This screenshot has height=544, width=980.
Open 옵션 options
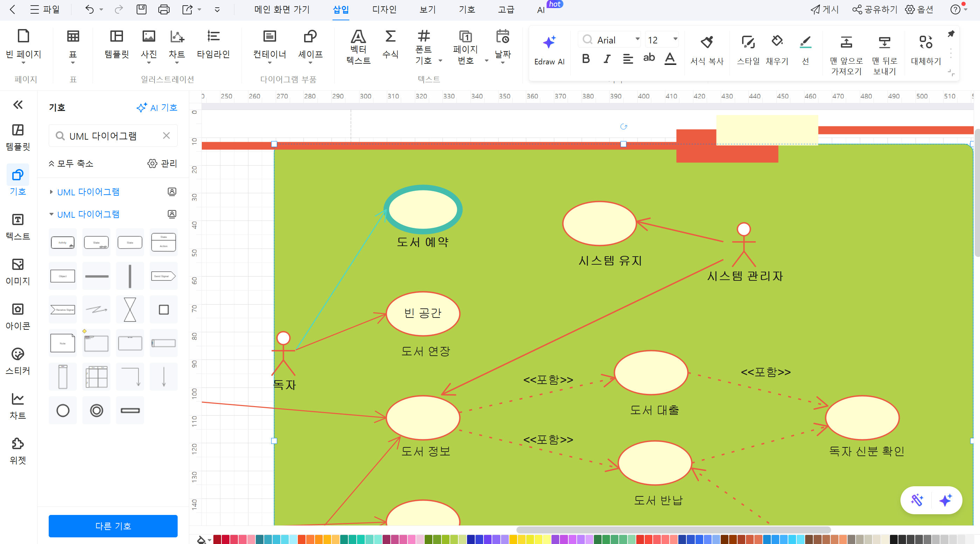click(x=919, y=9)
